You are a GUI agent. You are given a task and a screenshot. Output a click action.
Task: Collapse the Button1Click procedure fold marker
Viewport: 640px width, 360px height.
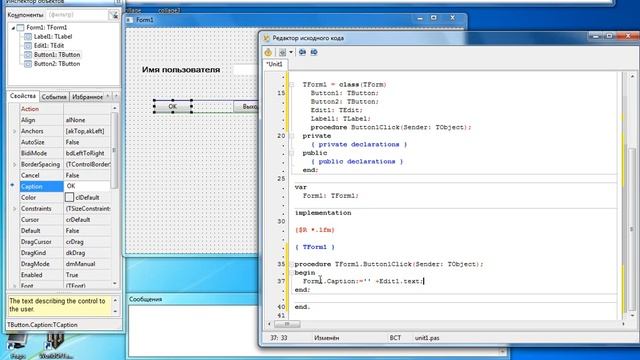(291, 264)
